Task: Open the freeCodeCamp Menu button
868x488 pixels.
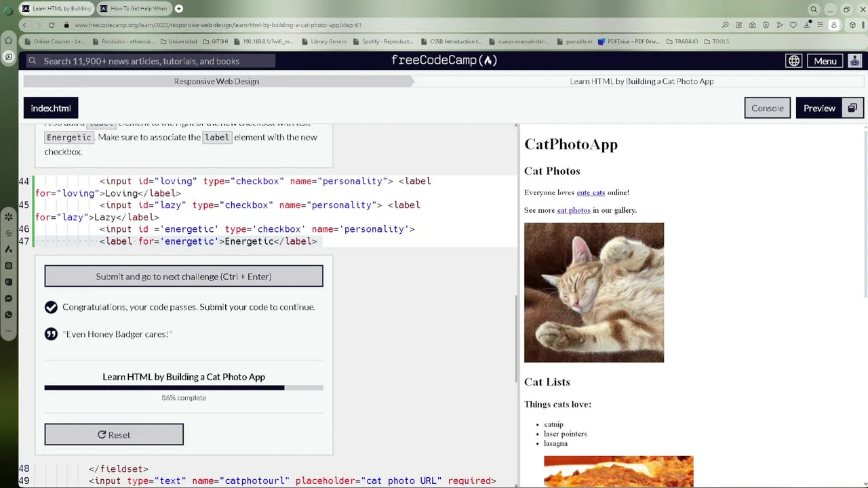Action: (x=825, y=61)
